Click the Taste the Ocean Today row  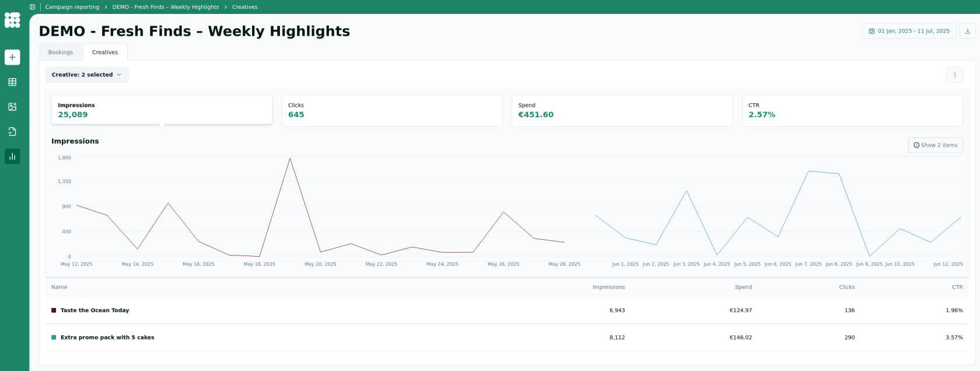94,310
